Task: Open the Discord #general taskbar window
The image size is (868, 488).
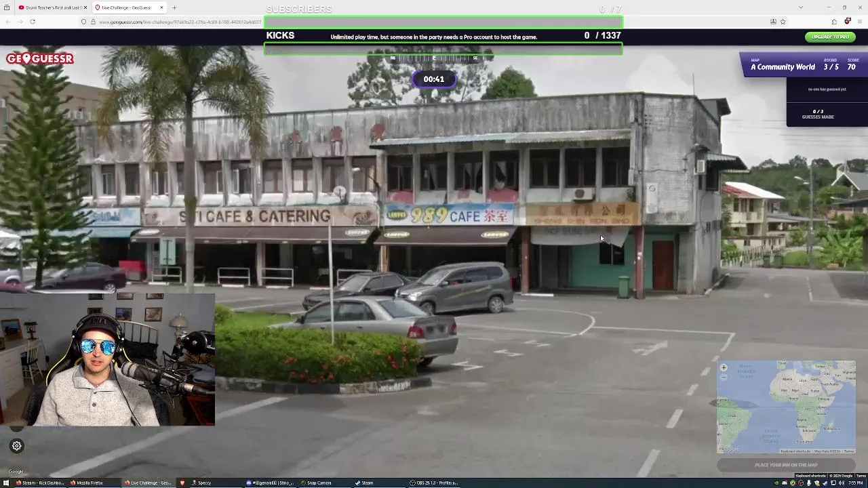Action: (x=271, y=483)
